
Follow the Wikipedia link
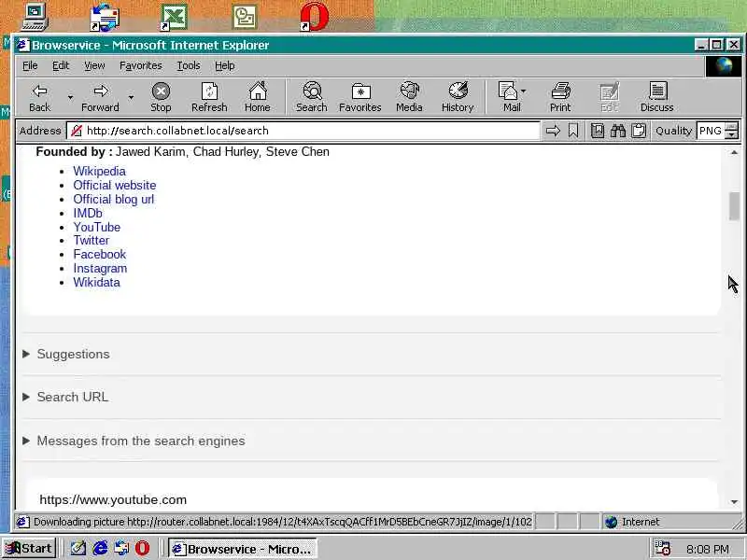tap(100, 171)
